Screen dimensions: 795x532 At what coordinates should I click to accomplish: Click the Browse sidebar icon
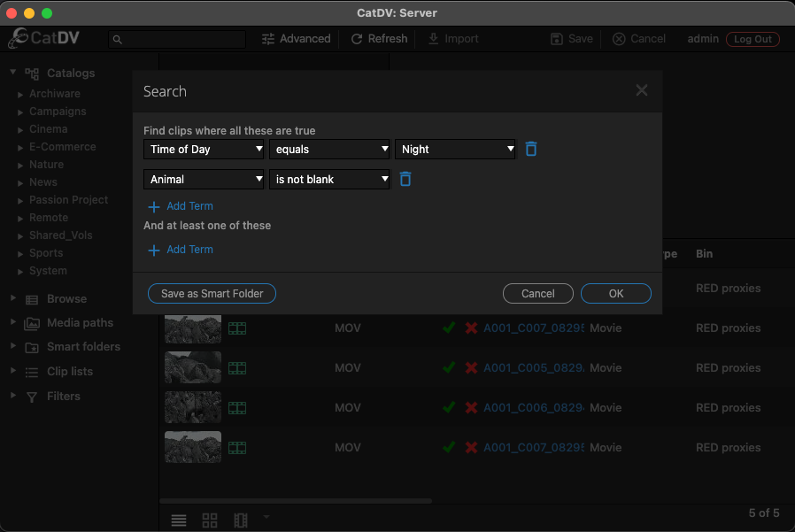pos(32,300)
